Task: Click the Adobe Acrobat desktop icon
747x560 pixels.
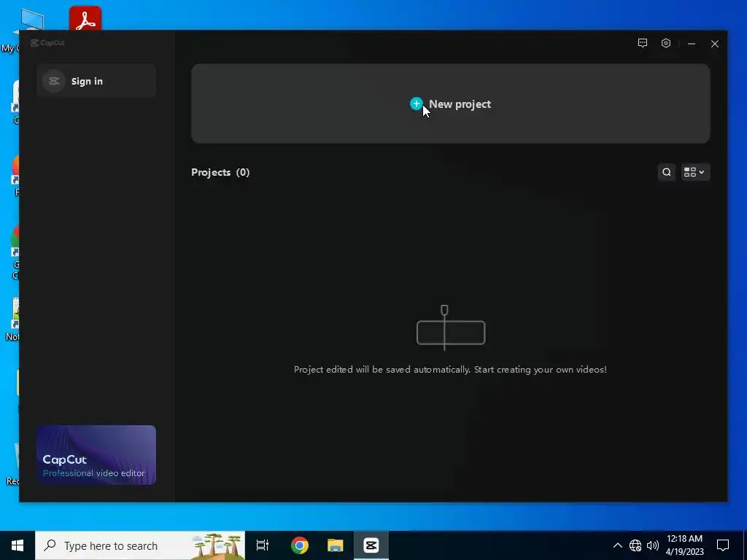Action: (85, 18)
